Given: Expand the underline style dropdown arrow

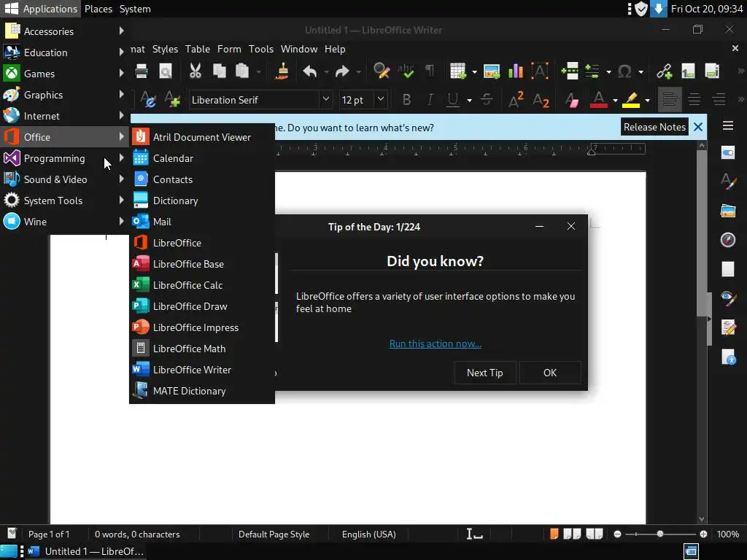Looking at the screenshot, I should coord(469,101).
